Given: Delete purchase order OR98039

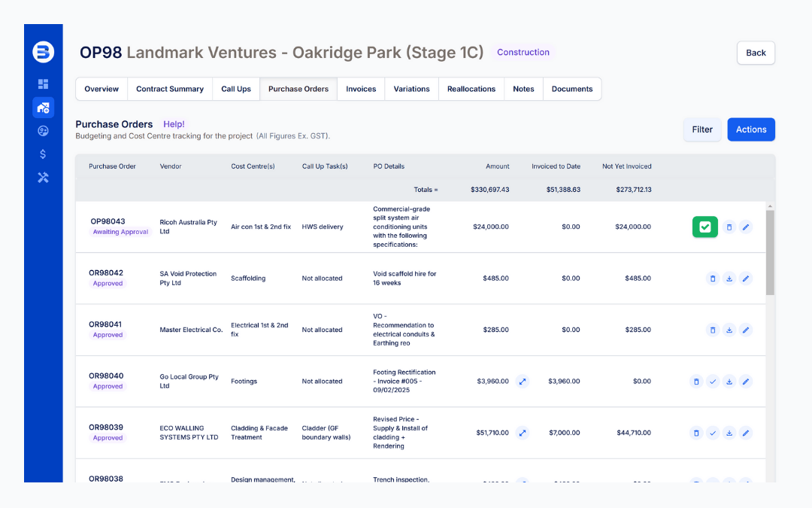Looking at the screenshot, I should click(696, 433).
